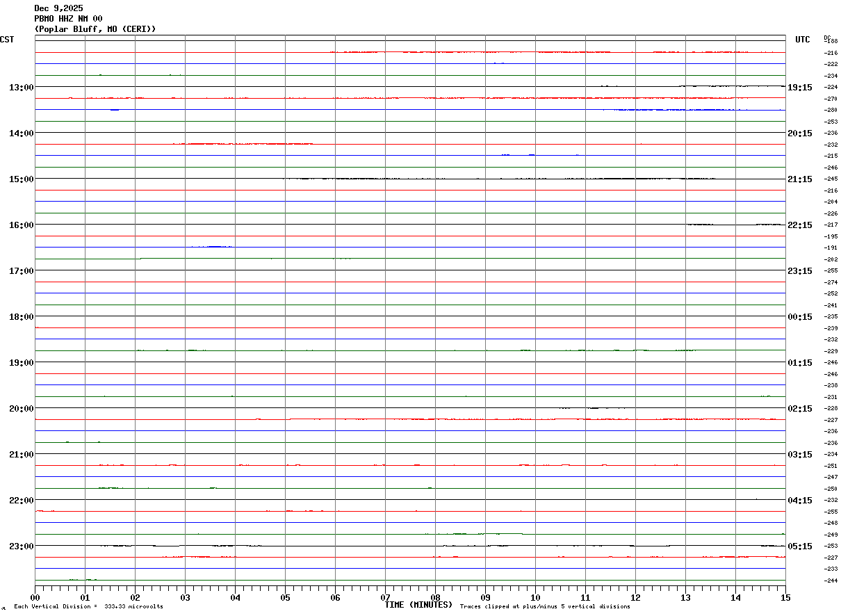Select the UTC time label '23:15'
The width and height of the screenshot is (841, 616).
pyautogui.click(x=800, y=271)
